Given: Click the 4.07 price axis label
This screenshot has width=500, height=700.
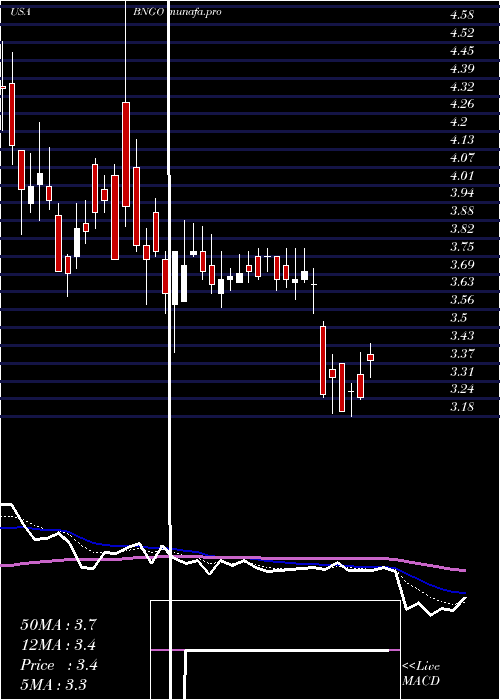Looking at the screenshot, I should (462, 157).
